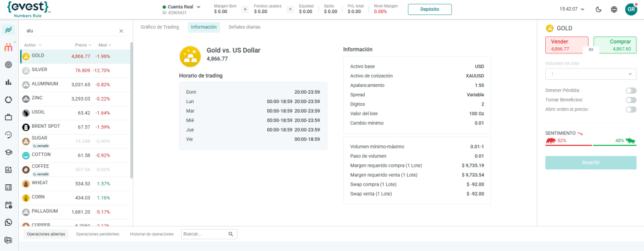This screenshot has width=644, height=251.
Task: Open Historial de operaciones tab
Action: click(x=152, y=234)
